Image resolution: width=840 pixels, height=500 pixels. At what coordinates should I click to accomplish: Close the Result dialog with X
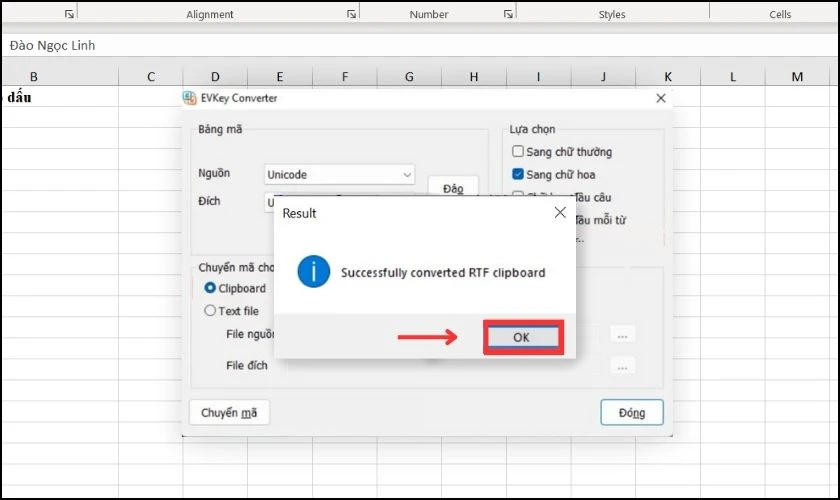(x=560, y=213)
